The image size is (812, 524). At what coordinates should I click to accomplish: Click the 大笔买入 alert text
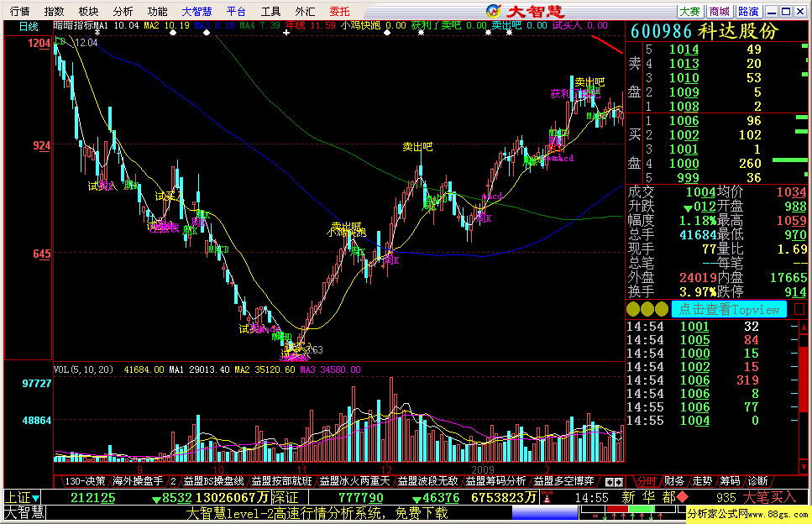click(769, 498)
